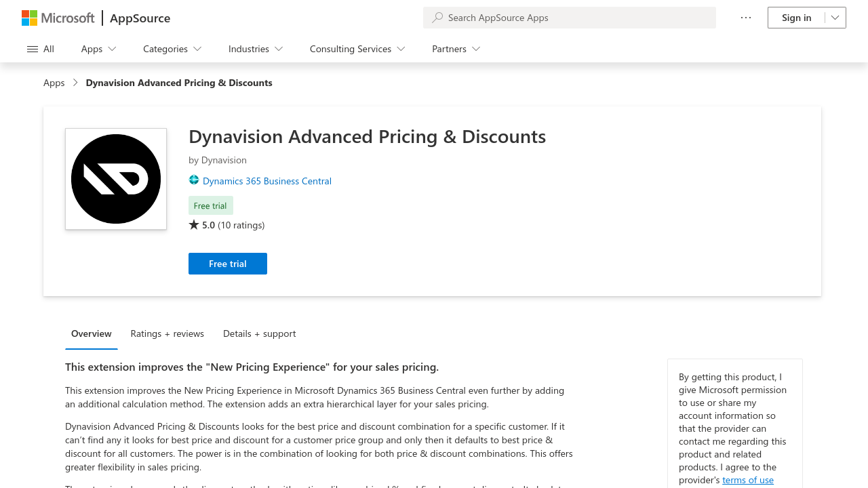Go to Apps breadcrumb link
This screenshot has width=868, height=488.
[54, 83]
